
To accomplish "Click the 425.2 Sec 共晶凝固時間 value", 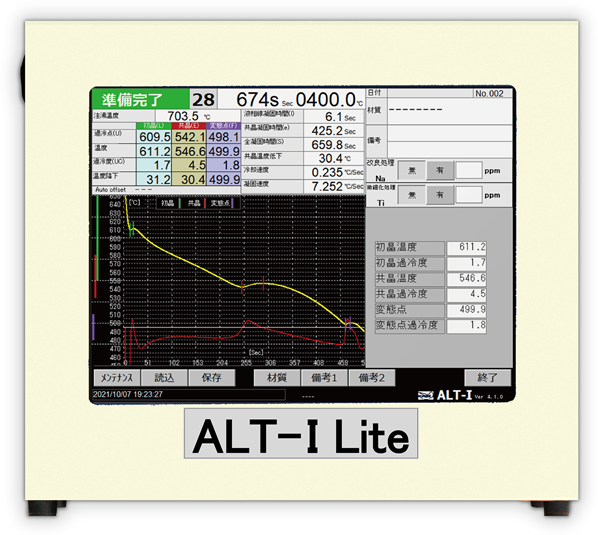I will 334,131.
